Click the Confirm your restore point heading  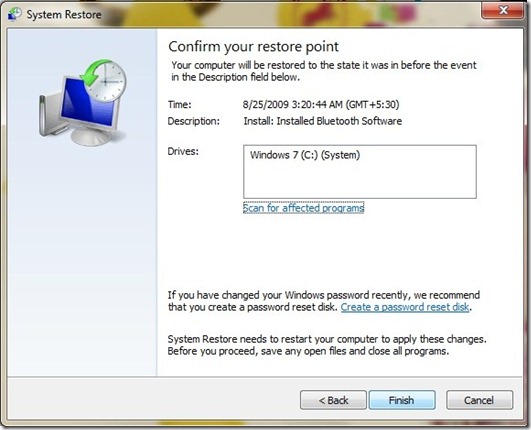[253, 47]
